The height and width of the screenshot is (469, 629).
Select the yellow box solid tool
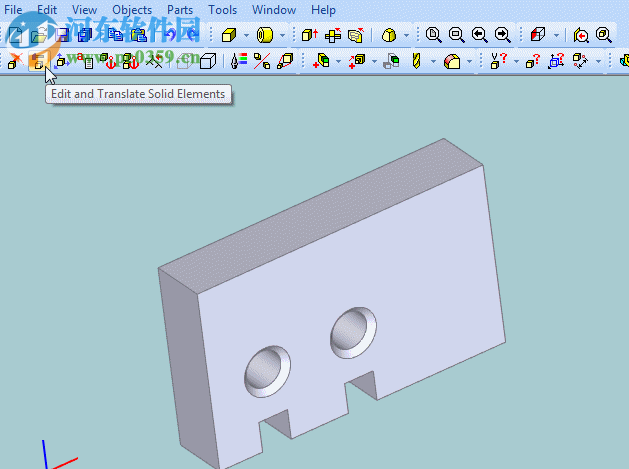pos(228,35)
